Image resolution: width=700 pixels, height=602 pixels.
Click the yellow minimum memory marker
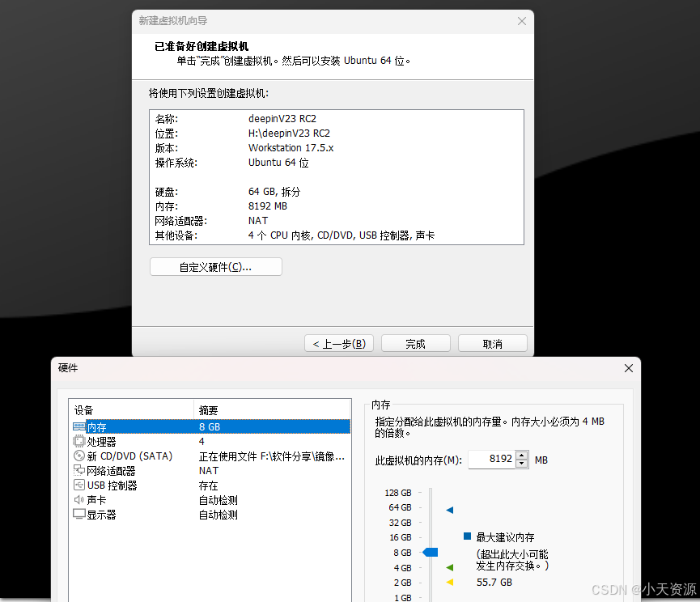tap(450, 582)
